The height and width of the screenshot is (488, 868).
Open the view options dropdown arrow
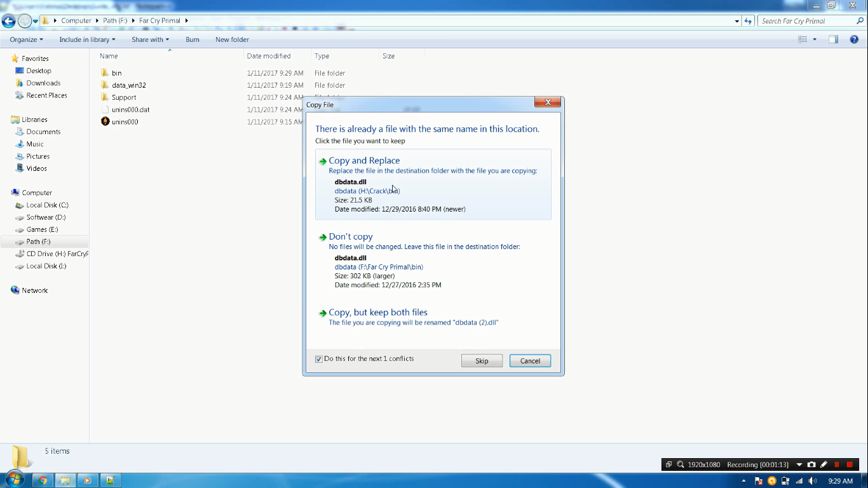(x=815, y=39)
